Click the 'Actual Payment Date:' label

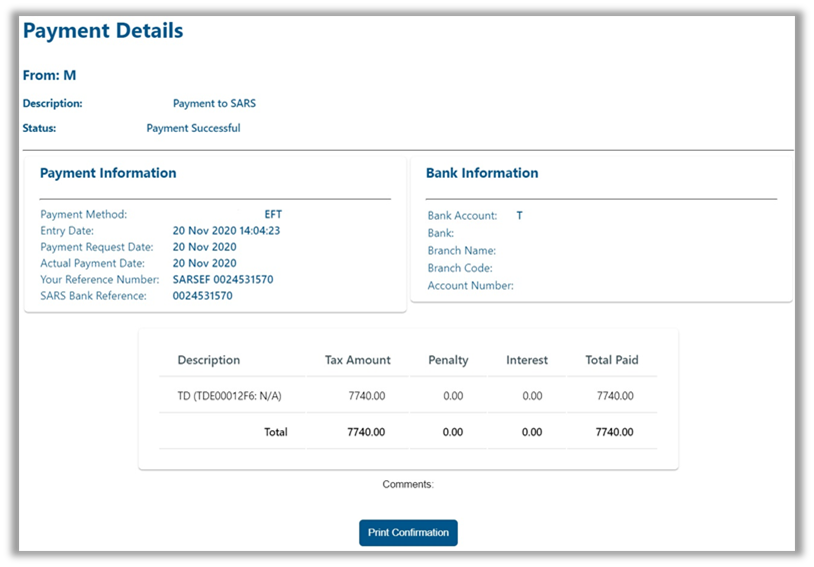coord(92,263)
